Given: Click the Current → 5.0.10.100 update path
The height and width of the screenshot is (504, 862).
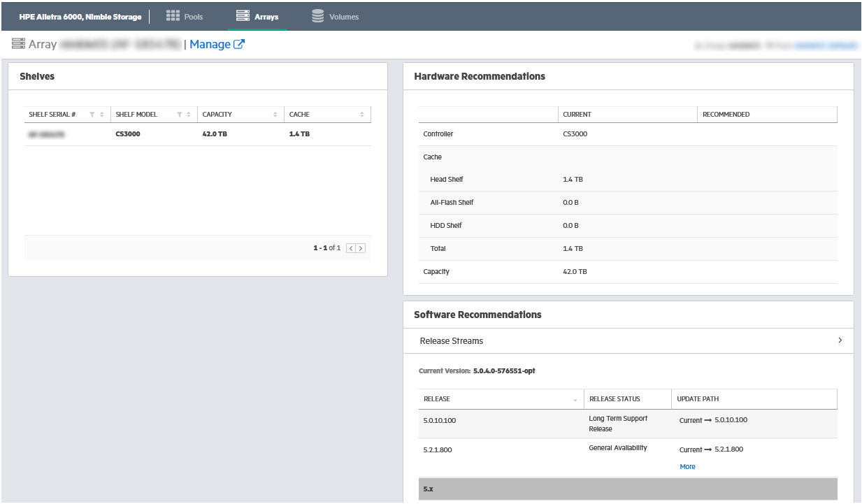Looking at the screenshot, I should [x=713, y=420].
